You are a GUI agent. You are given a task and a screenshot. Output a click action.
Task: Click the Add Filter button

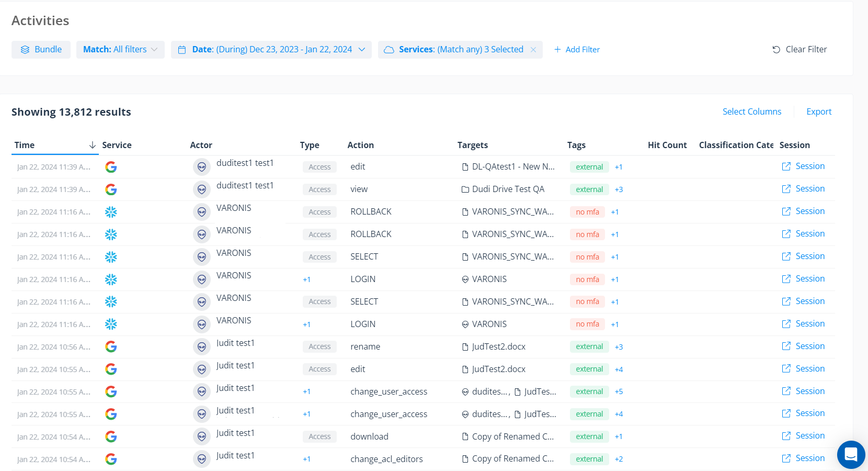577,50
